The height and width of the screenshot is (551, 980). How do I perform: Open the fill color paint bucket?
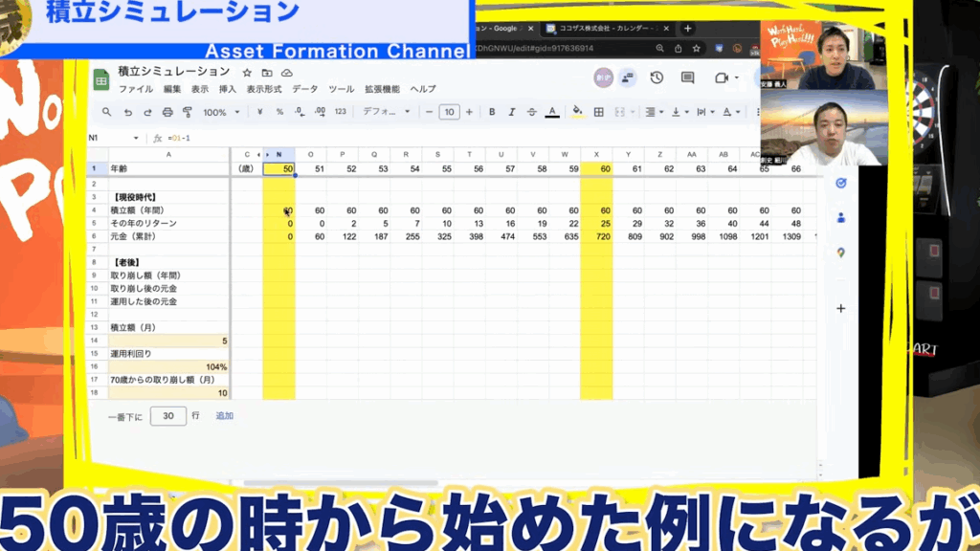pyautogui.click(x=577, y=112)
